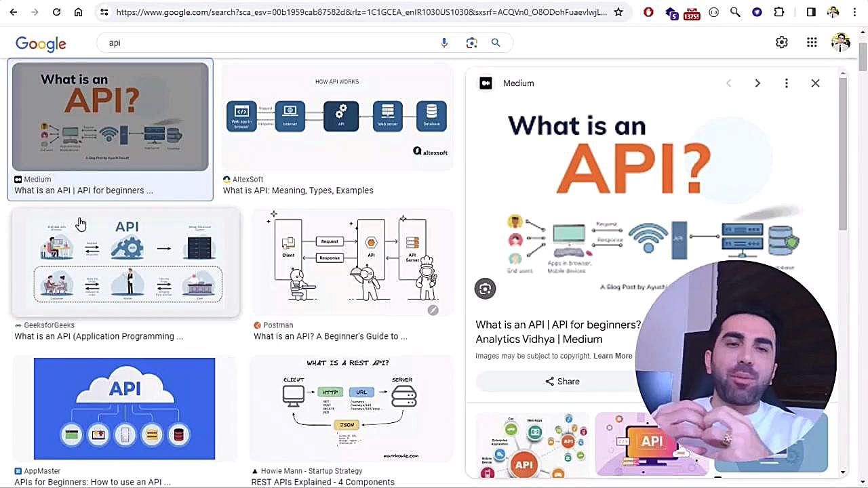Select Howie Mann REST API thumbnail
The image size is (868, 488).
click(x=351, y=409)
